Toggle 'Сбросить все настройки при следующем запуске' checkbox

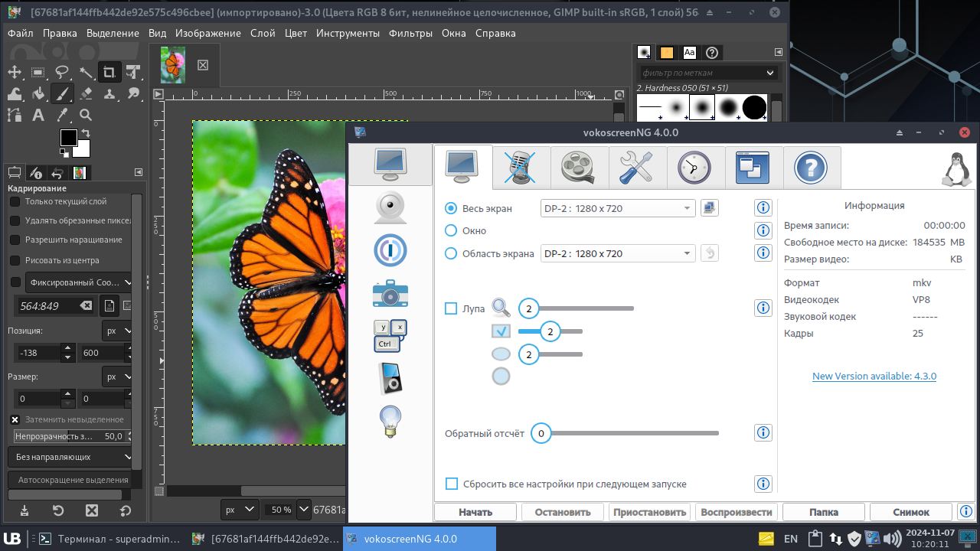(452, 484)
